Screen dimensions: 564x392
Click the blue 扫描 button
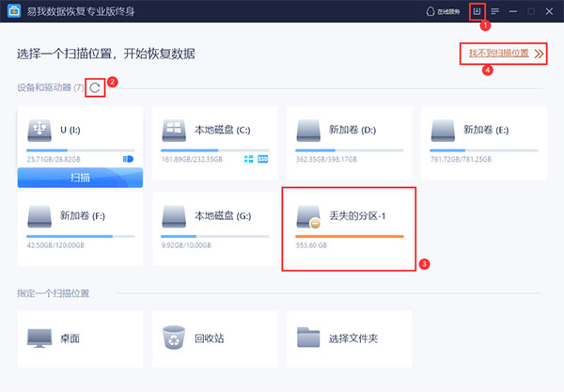click(80, 177)
